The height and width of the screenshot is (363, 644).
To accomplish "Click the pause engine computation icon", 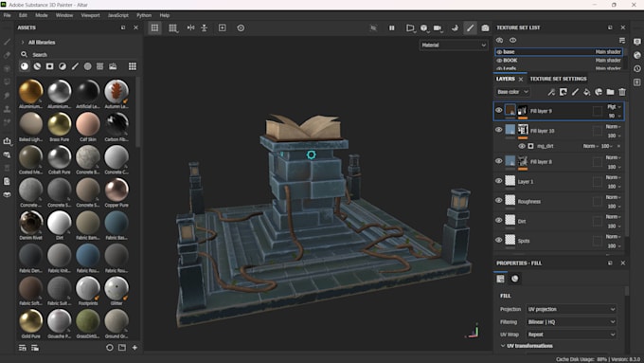I will pos(392,27).
